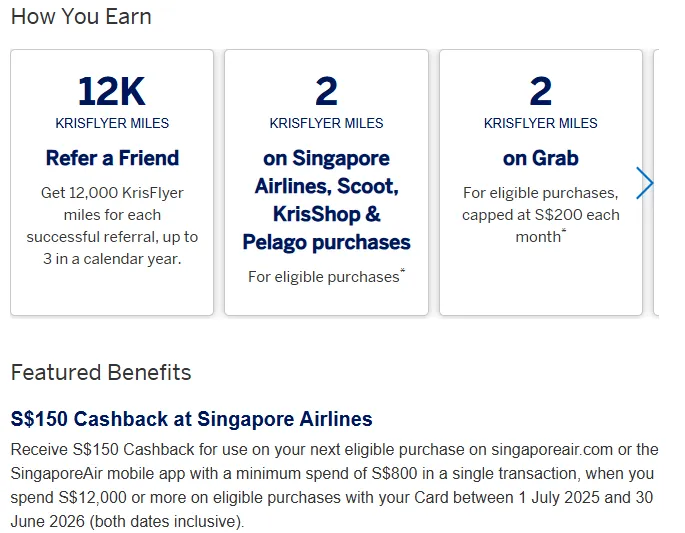Click KRISFLYER MILES label in the Grab card

[x=540, y=123]
